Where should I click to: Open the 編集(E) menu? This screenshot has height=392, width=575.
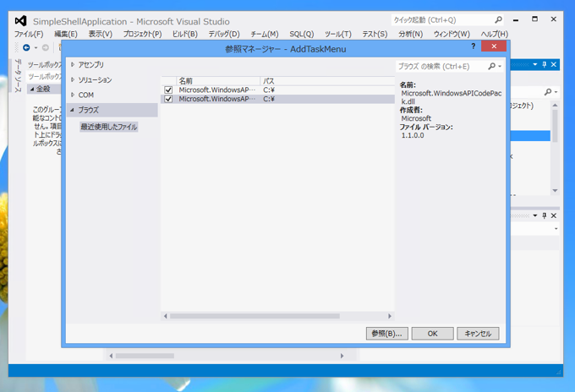coord(66,34)
